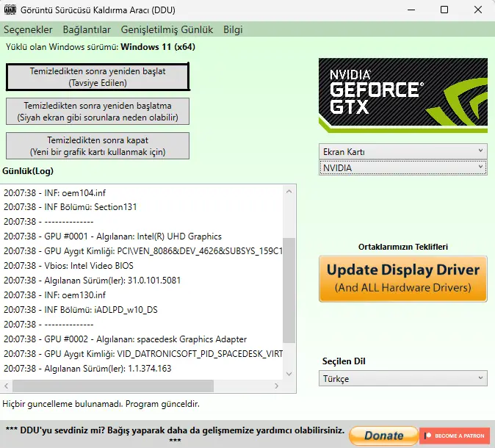Image resolution: width=495 pixels, height=448 pixels.
Task: Click the log horizontal scroll left arrow
Action: [7, 386]
